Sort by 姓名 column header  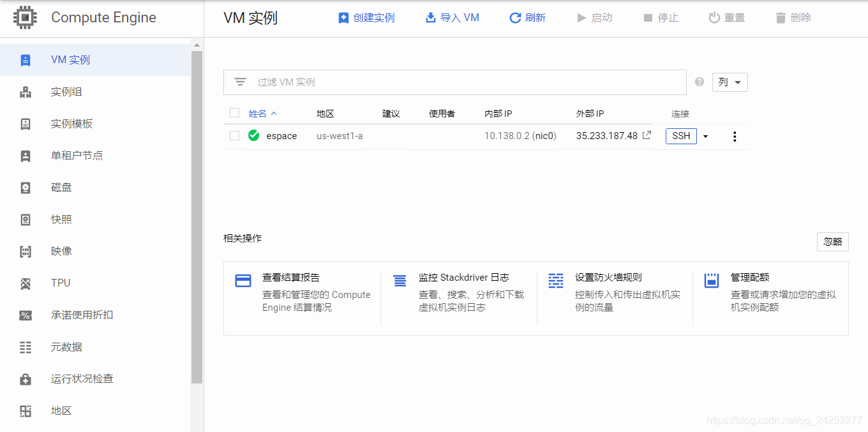click(x=263, y=114)
